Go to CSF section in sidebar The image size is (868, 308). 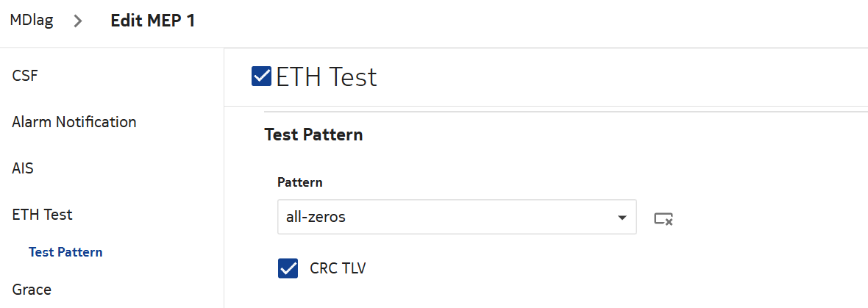[x=25, y=75]
